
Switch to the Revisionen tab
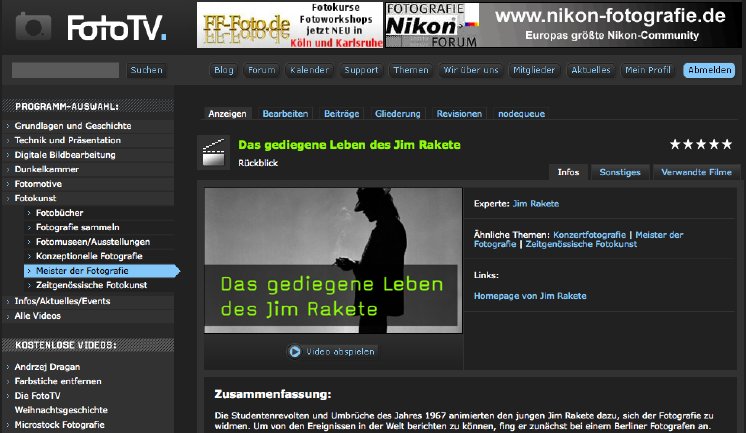pos(459,114)
